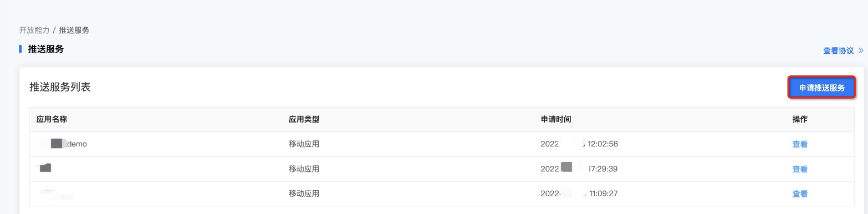Click the 应用类型 column header

304,119
